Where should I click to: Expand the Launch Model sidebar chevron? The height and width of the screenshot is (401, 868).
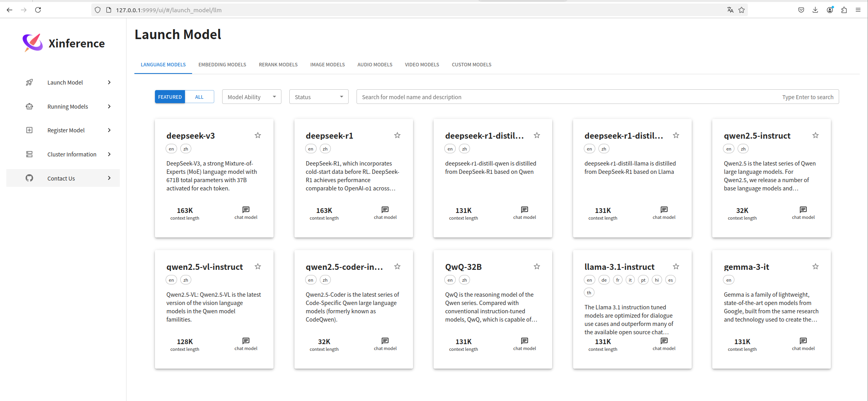coord(109,82)
